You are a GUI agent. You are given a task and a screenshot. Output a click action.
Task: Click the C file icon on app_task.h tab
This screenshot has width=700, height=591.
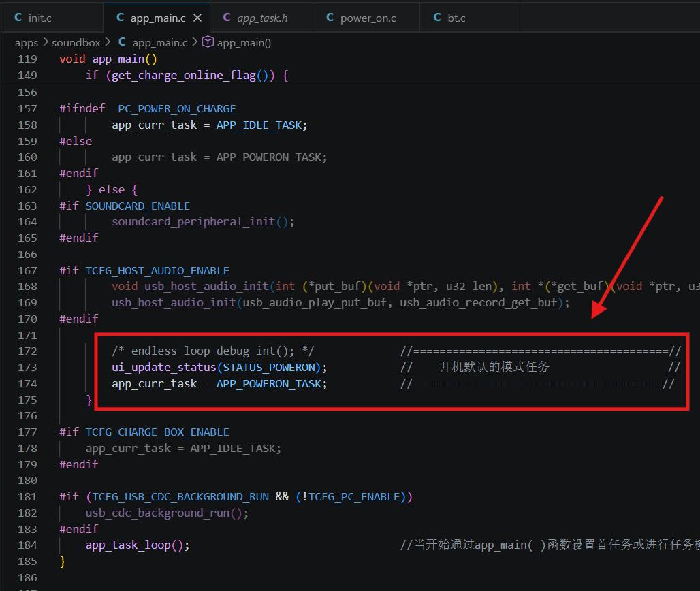(227, 18)
